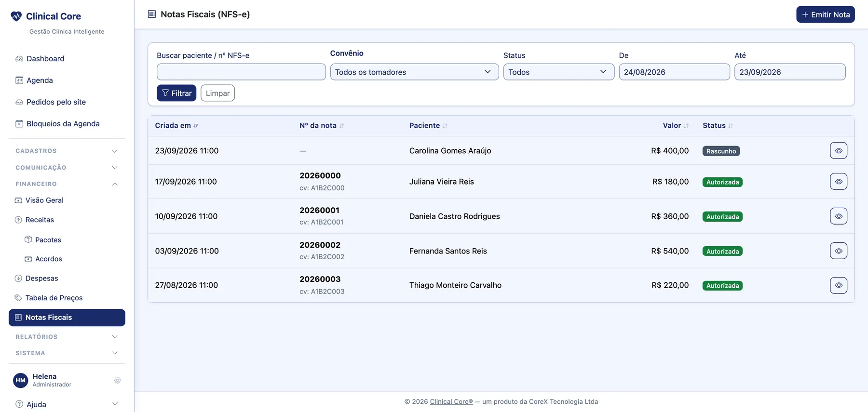Clear filters with the Limpar button
This screenshot has width=868, height=412.
point(217,93)
